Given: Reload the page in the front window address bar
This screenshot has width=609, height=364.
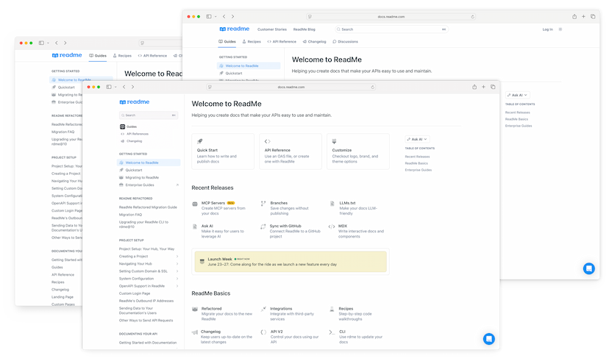Looking at the screenshot, I should [374, 87].
